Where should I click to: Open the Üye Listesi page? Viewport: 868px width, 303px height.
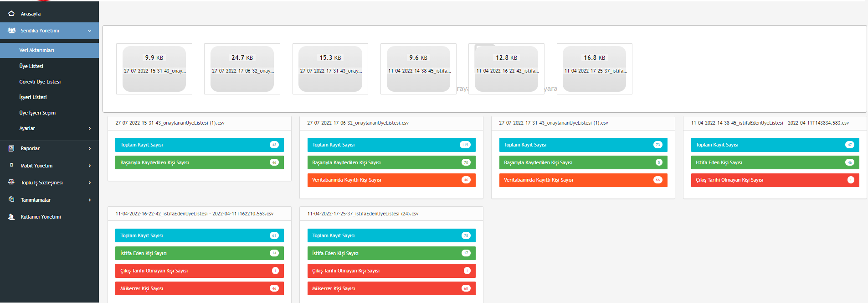(31, 66)
